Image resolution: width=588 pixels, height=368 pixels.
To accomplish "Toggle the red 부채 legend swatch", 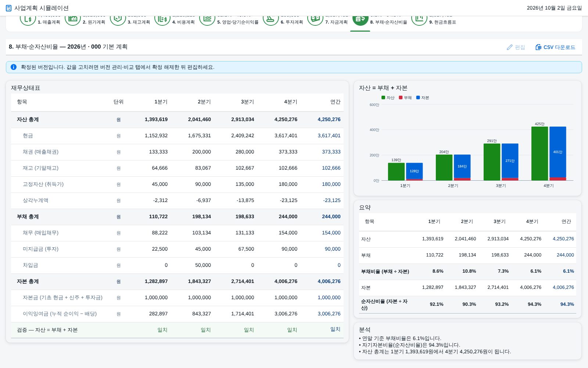I will 401,98.
